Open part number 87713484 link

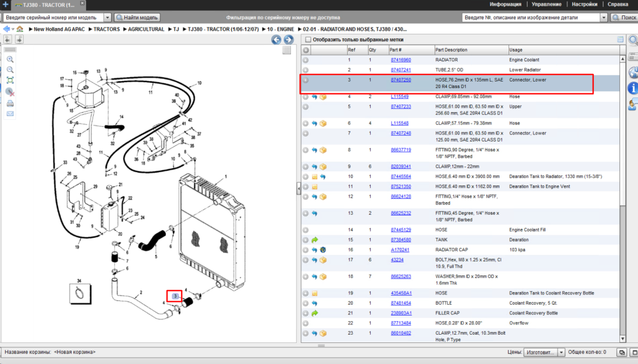pyautogui.click(x=401, y=323)
